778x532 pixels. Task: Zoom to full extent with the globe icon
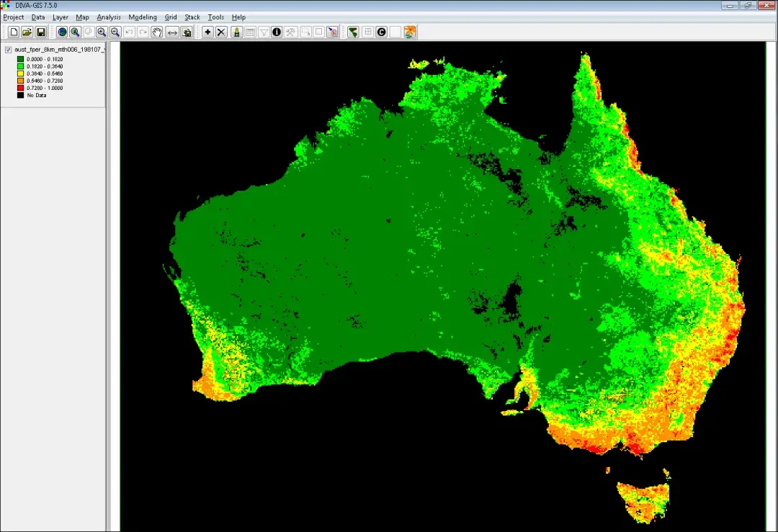pyautogui.click(x=62, y=32)
